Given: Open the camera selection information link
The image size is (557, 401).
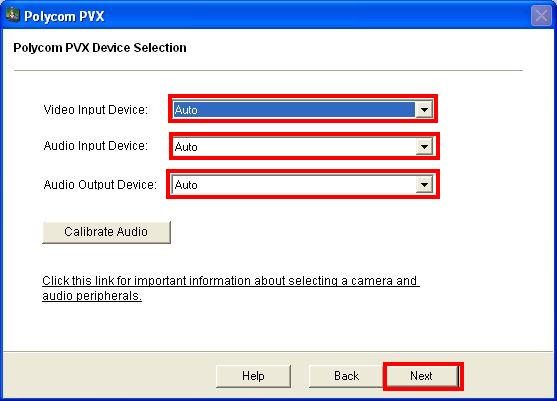Looking at the screenshot, I should [x=231, y=288].
